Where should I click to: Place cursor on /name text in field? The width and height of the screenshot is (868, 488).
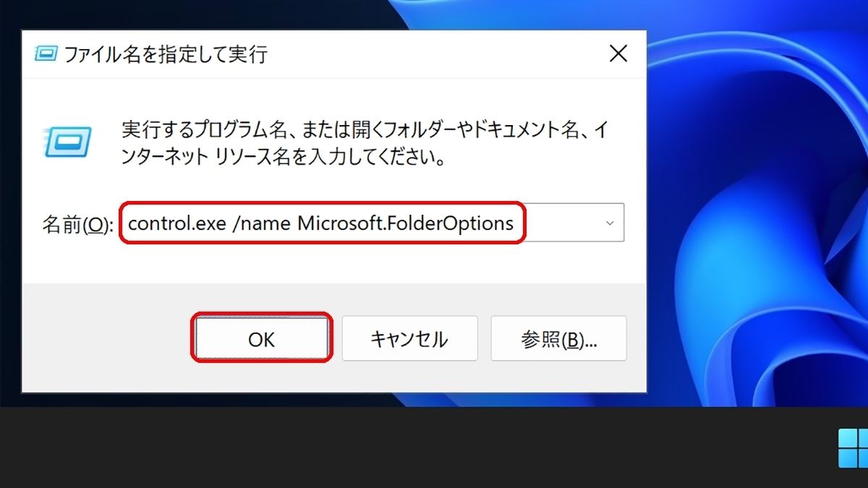[261, 223]
